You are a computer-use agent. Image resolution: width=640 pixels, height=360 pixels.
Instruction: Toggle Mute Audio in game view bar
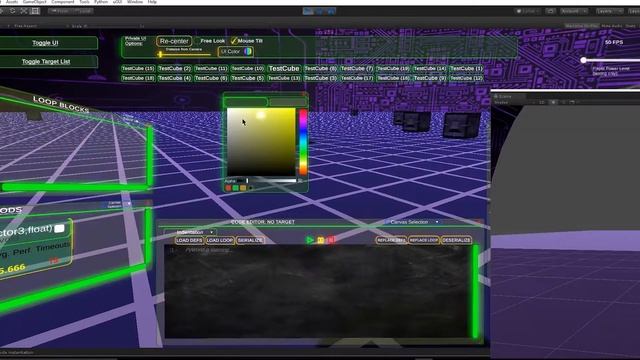tap(612, 26)
